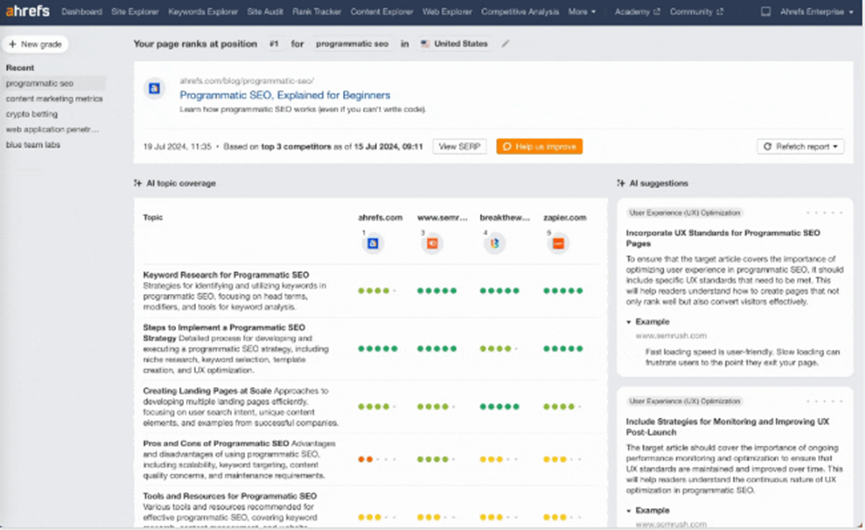Click the Ahrefs logo
Image resolution: width=865 pixels, height=530 pixels.
(28, 11)
